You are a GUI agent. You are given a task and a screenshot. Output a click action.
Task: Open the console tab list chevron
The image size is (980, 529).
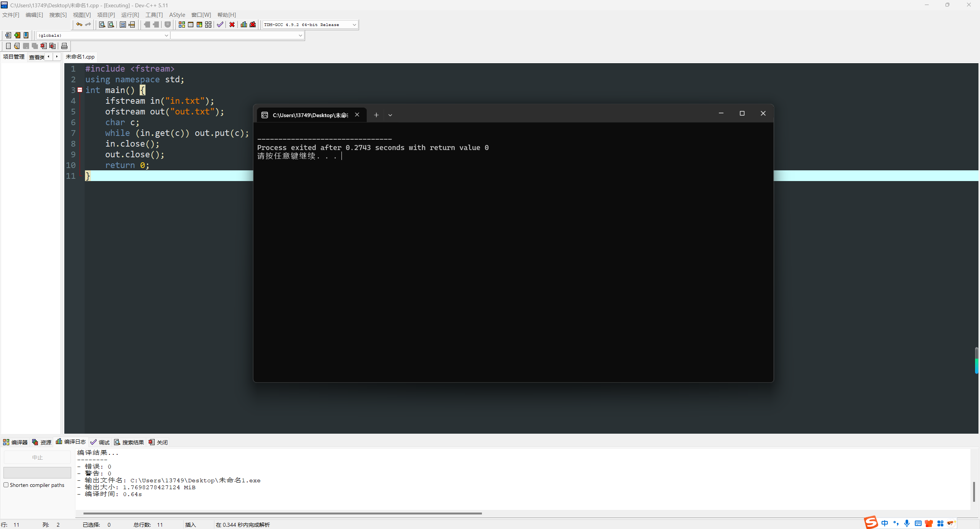(390, 115)
